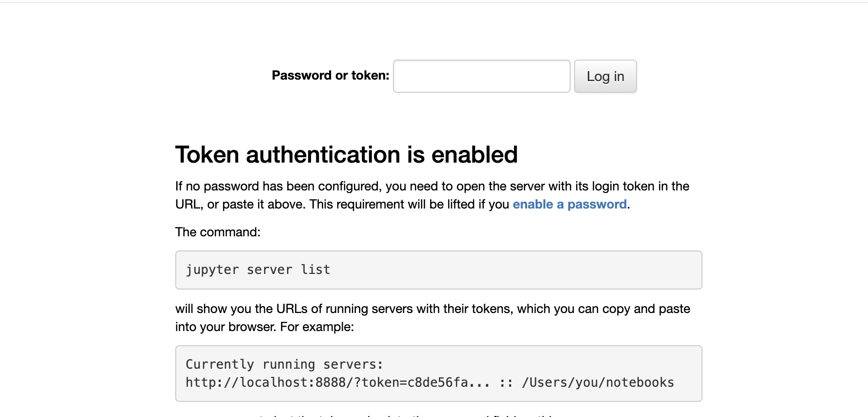
Task: Click the 'Password or token:' label
Action: click(x=331, y=75)
